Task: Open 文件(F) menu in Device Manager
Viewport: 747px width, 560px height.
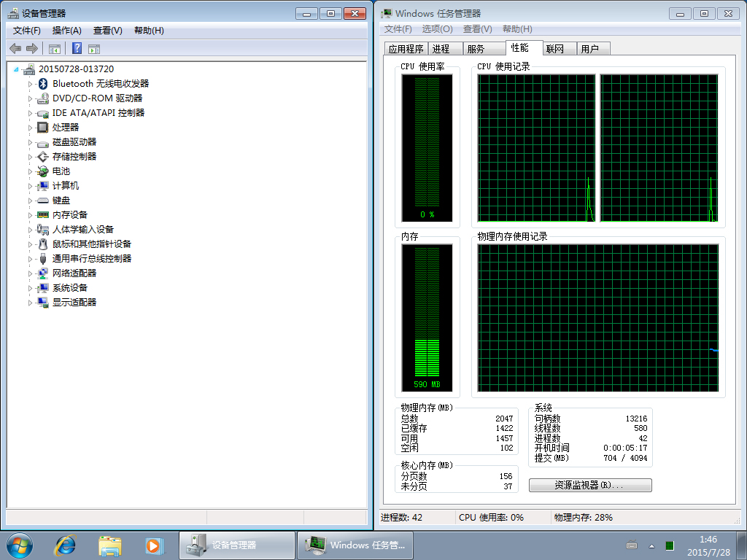Action: (27, 31)
